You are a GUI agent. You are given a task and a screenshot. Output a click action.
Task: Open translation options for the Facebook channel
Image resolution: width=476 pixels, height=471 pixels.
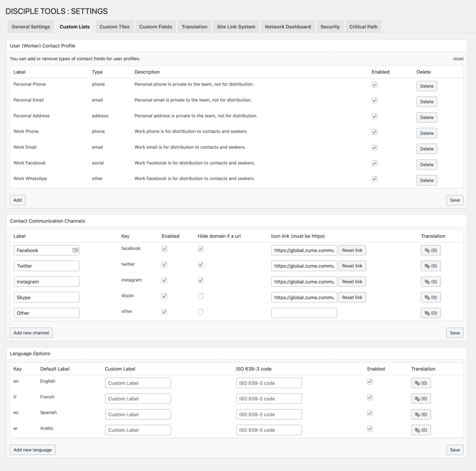point(430,250)
